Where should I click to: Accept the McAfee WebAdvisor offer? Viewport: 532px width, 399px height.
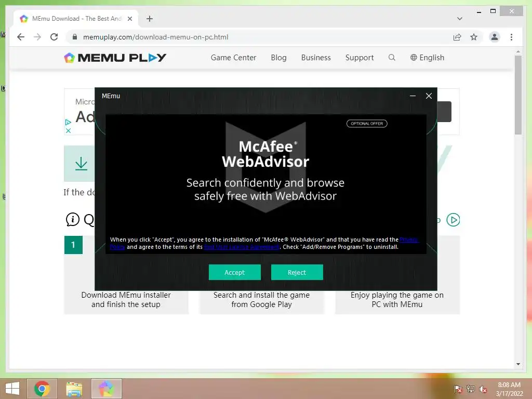tap(234, 272)
